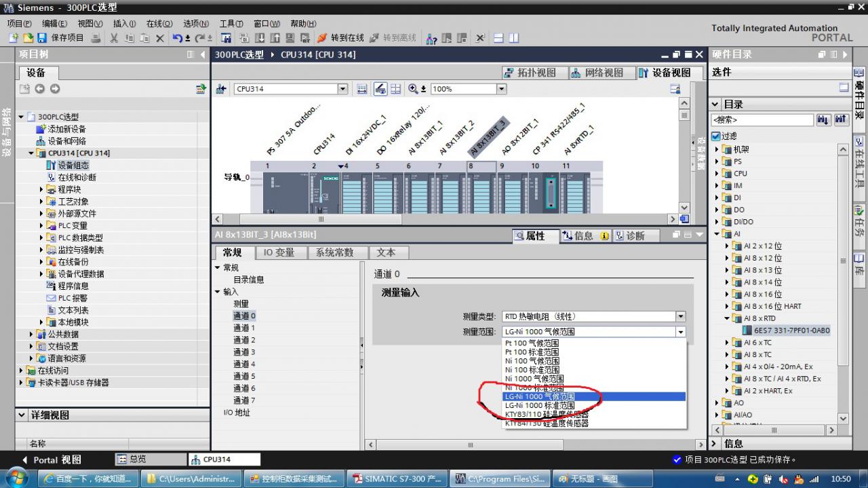Click the new project icon in toolbar
The height and width of the screenshot is (488, 868).
pos(13,38)
